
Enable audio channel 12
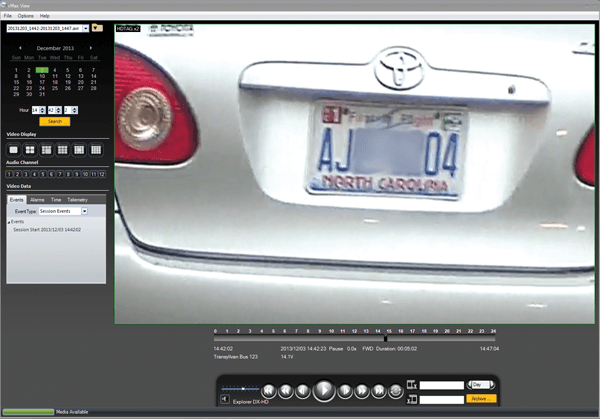pos(102,174)
